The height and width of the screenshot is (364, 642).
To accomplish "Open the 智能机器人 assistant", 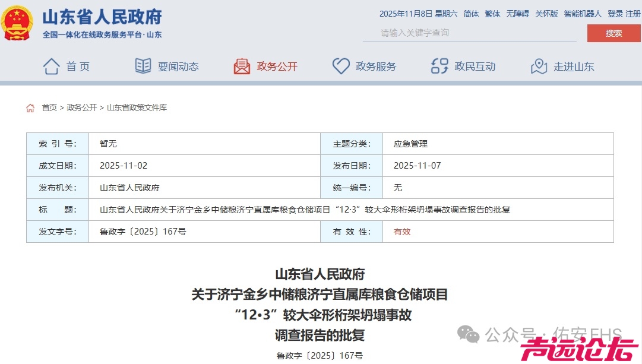I will point(583,14).
